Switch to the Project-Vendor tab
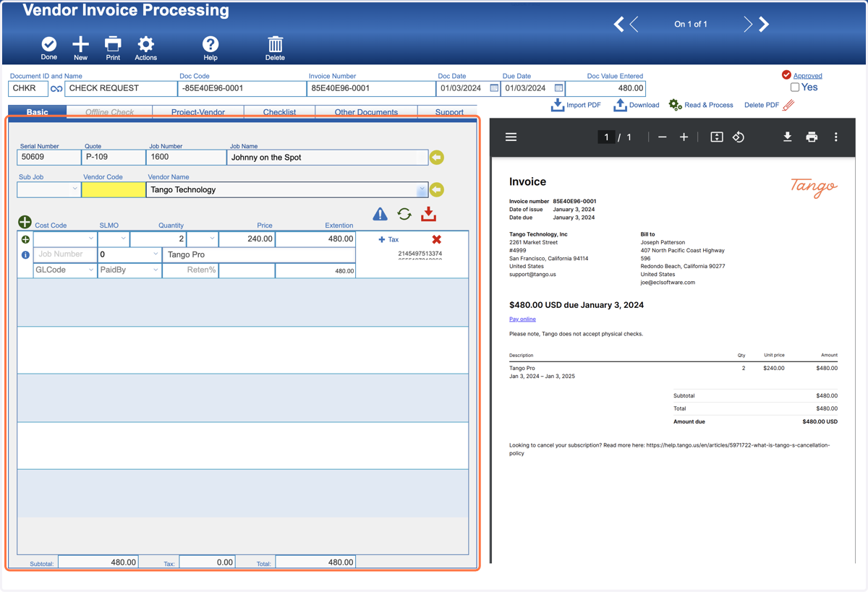868x592 pixels. pyautogui.click(x=198, y=112)
